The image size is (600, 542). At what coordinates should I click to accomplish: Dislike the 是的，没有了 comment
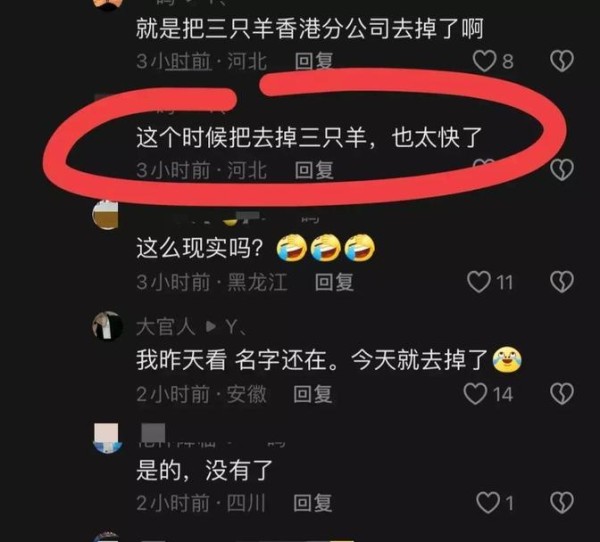pyautogui.click(x=562, y=503)
